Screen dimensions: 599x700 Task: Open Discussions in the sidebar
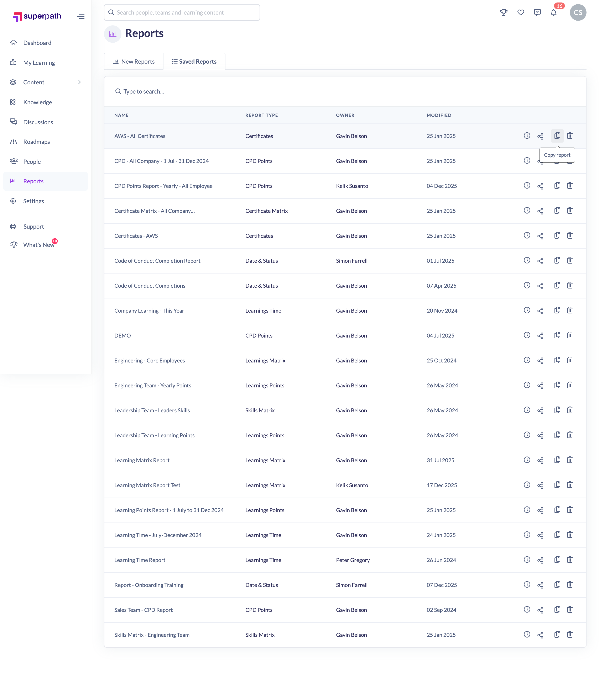coord(45,122)
